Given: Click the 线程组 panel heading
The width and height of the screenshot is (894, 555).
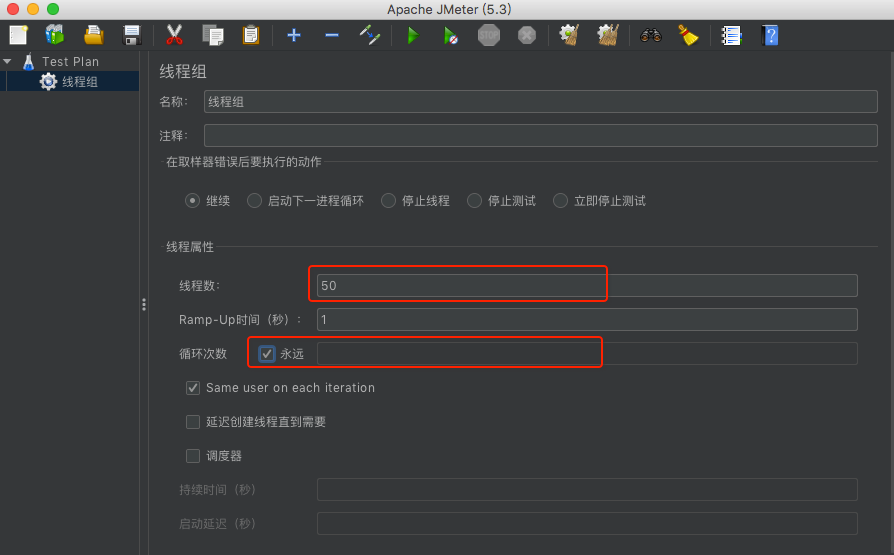Looking at the screenshot, I should tap(183, 71).
